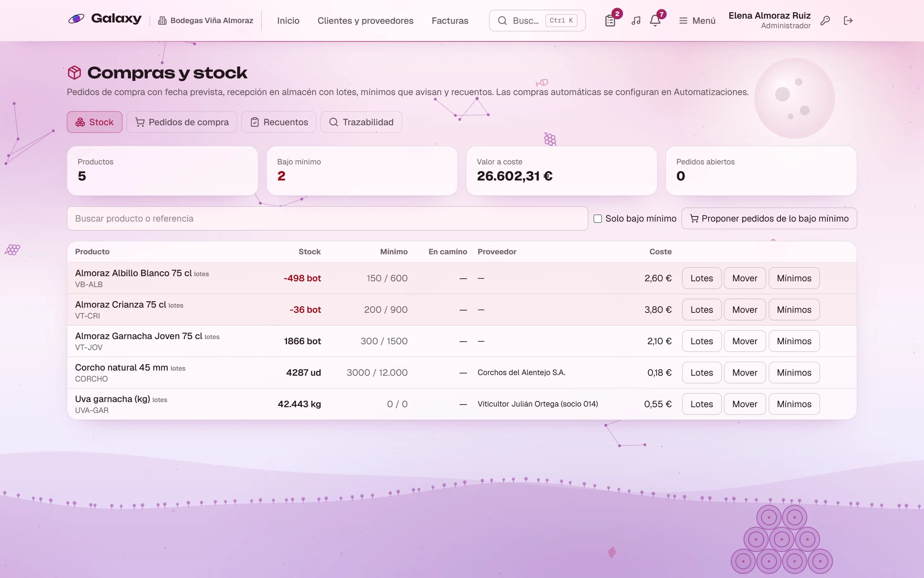Focus the Buscar producto o referencia field
924x578 pixels.
(327, 219)
